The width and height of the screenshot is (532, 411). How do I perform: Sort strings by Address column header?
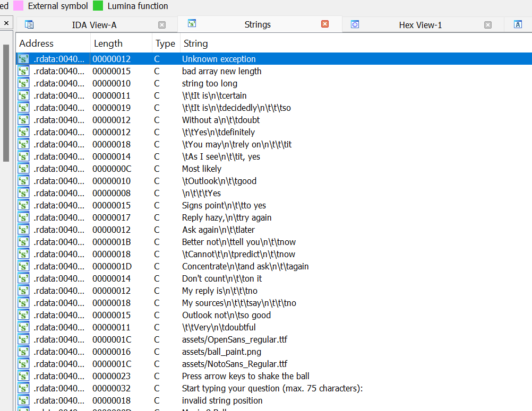(x=36, y=43)
